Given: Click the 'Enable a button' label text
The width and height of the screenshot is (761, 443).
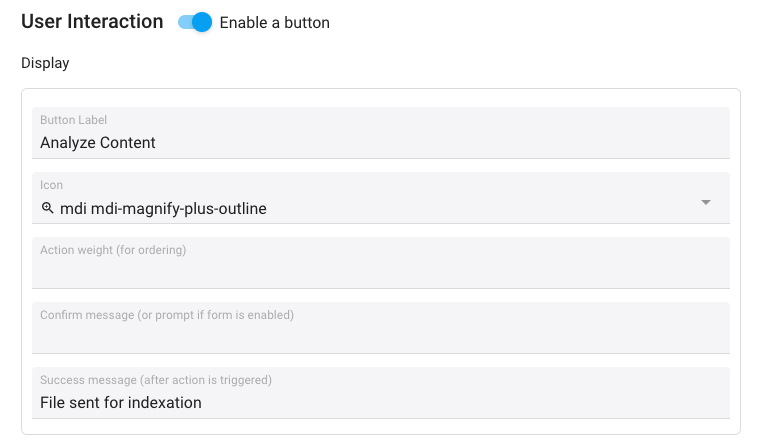Looking at the screenshot, I should tap(275, 23).
